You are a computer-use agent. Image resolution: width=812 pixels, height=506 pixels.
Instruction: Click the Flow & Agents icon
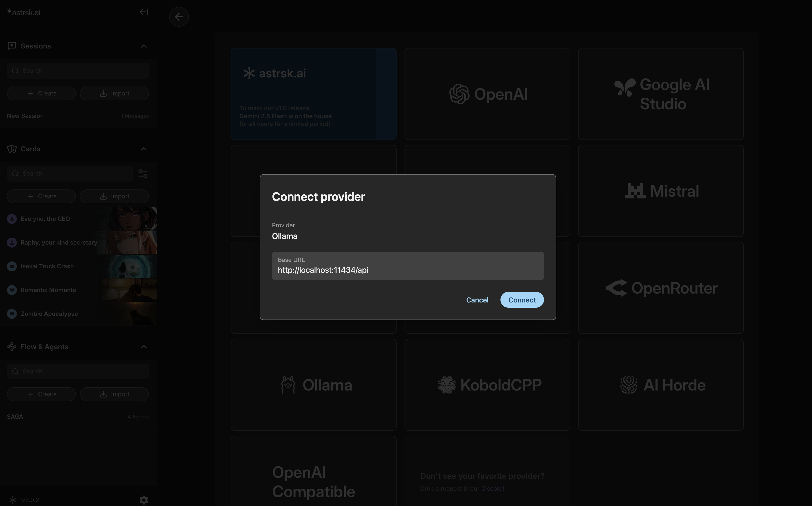[12, 347]
